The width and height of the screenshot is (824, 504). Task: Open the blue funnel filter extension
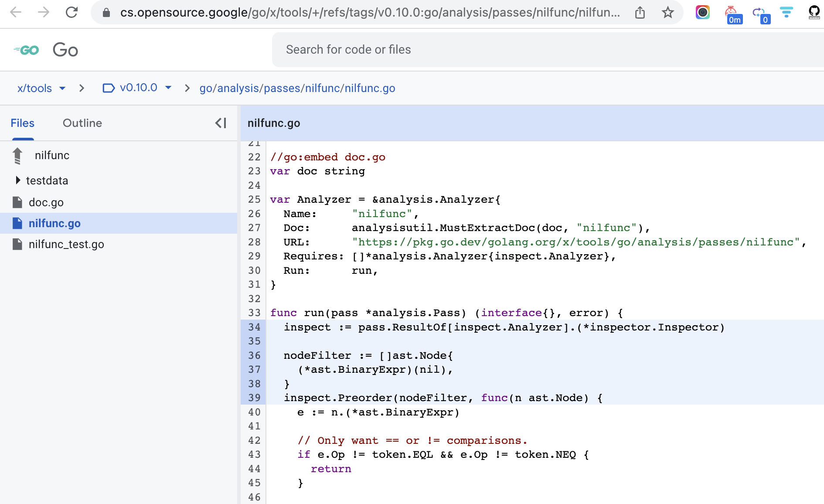[787, 12]
